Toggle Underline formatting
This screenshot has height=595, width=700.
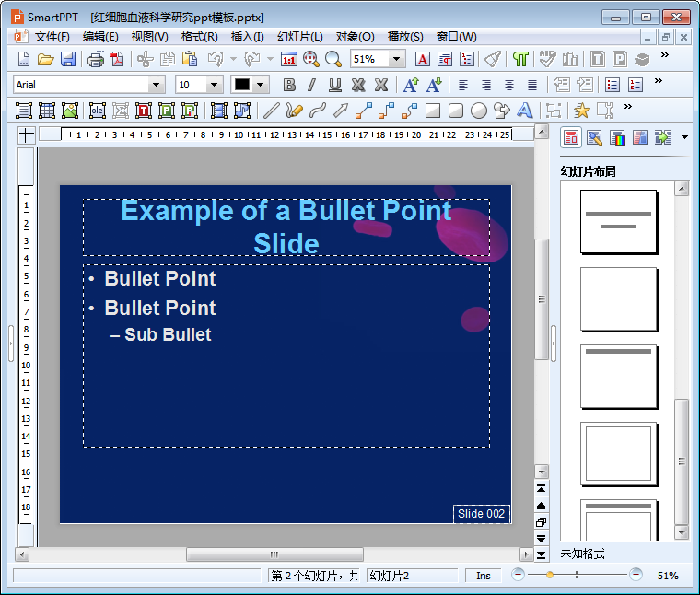coord(335,85)
